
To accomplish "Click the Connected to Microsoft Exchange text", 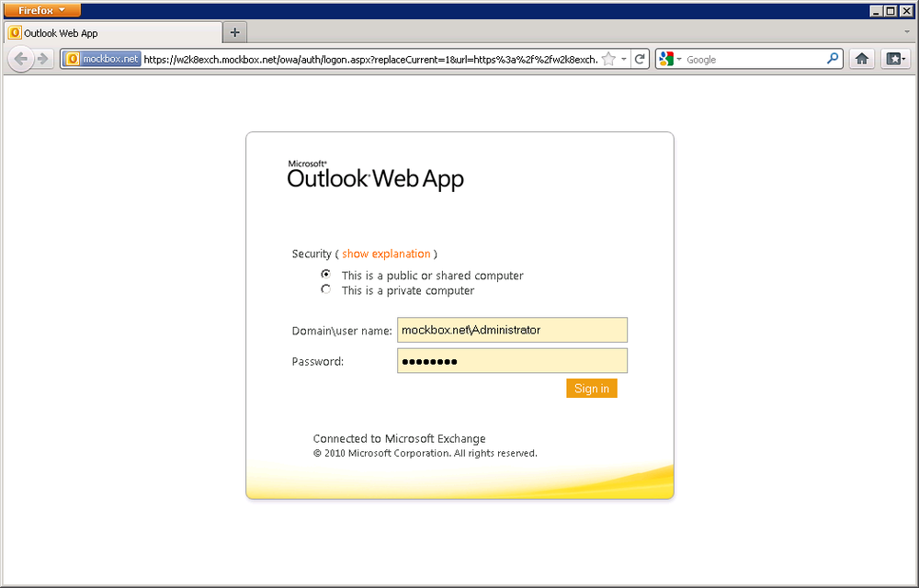I will point(399,438).
